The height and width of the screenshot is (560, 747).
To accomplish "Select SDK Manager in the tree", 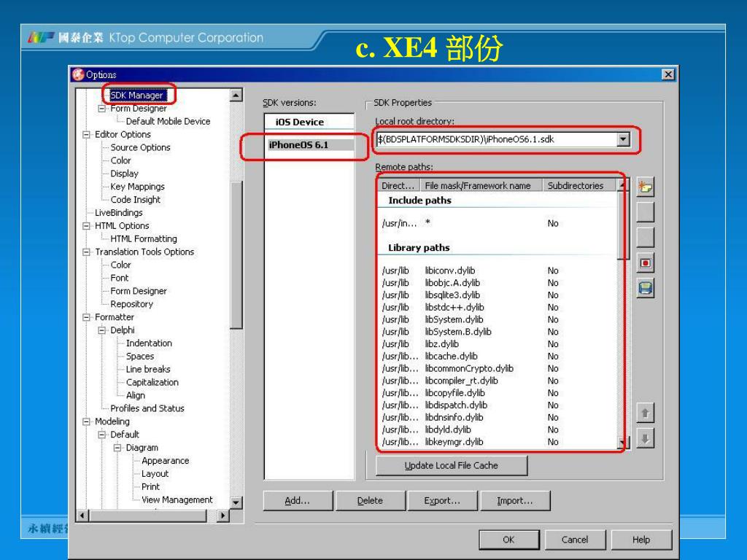I will point(137,96).
